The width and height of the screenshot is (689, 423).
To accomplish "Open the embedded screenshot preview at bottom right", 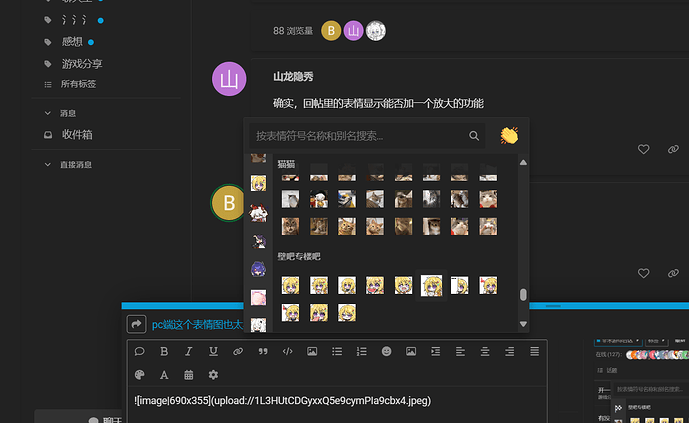I will [641, 380].
